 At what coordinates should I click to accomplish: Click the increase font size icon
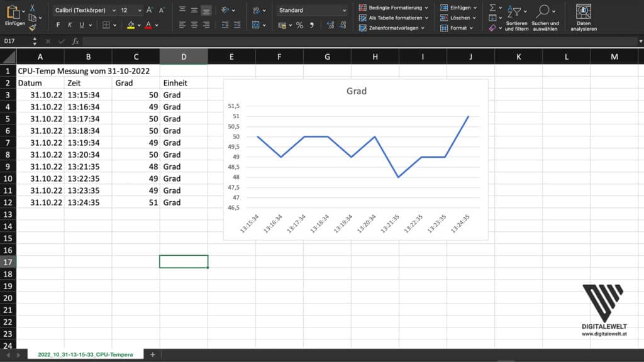(150, 11)
